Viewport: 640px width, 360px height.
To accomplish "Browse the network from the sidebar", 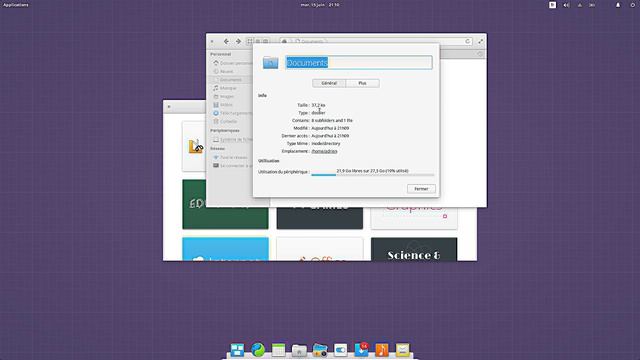I will (x=233, y=157).
